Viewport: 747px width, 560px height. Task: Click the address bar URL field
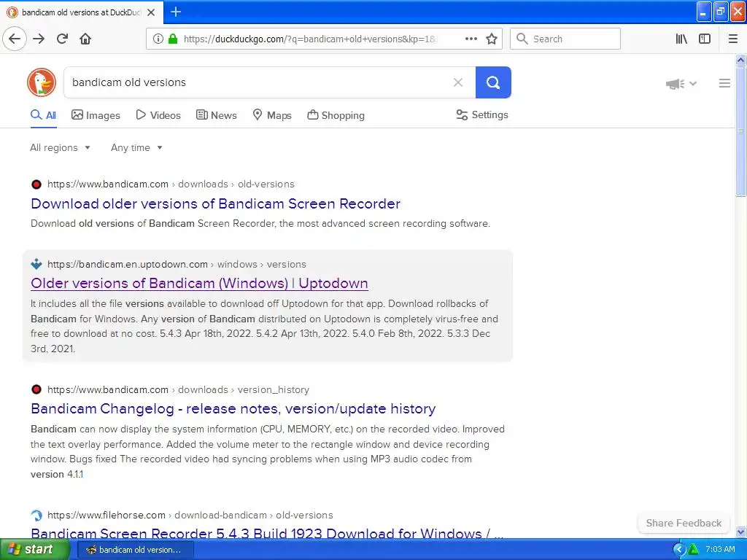coord(309,39)
